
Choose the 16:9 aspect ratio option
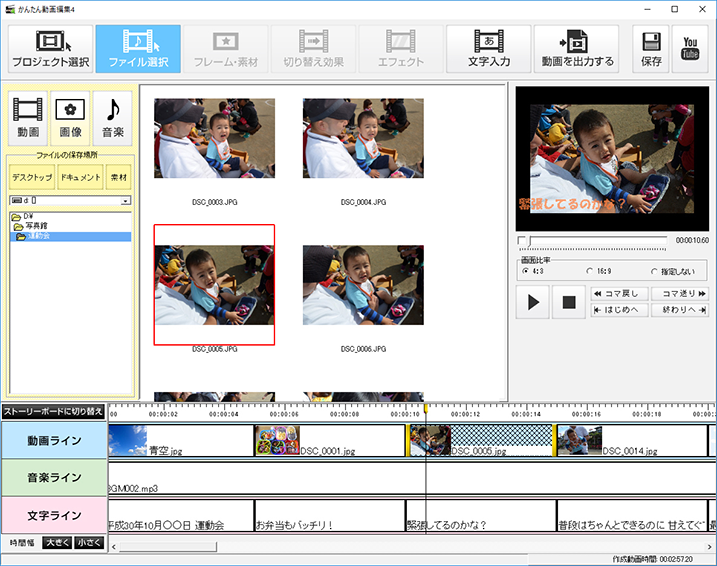point(590,271)
